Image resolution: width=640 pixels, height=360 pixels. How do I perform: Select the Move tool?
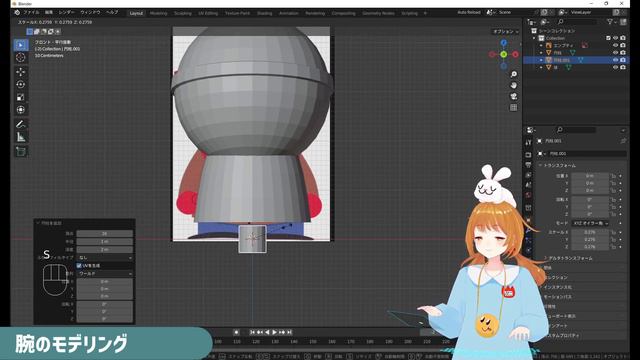coord(21,72)
